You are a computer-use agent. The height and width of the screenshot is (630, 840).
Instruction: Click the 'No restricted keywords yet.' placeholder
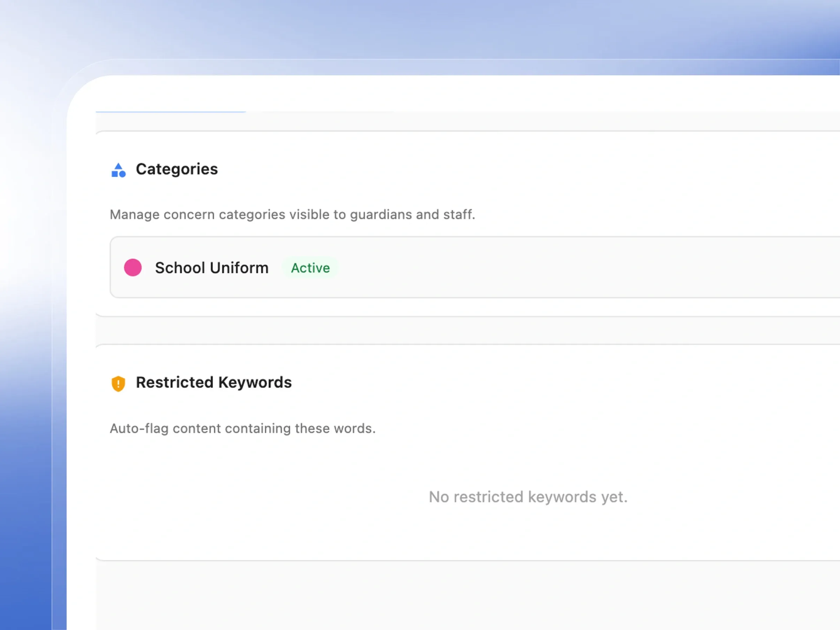click(528, 497)
